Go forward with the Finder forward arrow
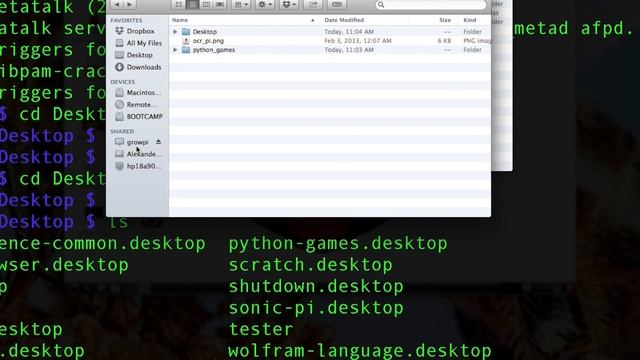 (x=130, y=4)
